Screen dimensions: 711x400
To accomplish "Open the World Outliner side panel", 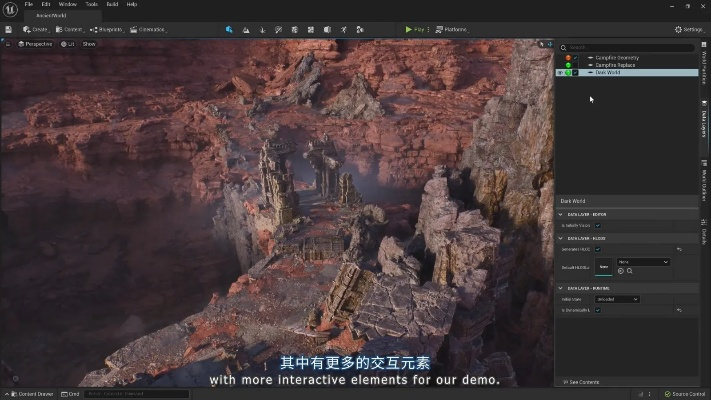I will point(704,181).
